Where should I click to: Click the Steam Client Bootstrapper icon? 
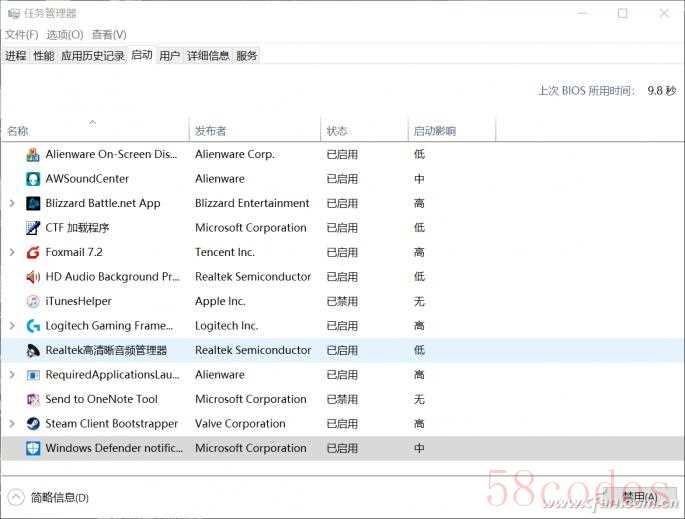tap(33, 424)
